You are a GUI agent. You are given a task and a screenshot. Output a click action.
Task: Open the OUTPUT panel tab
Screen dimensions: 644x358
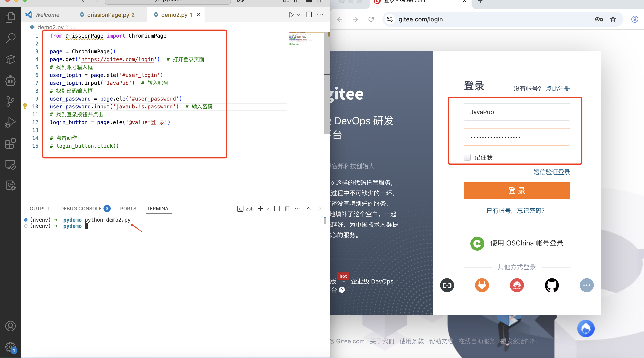click(40, 209)
